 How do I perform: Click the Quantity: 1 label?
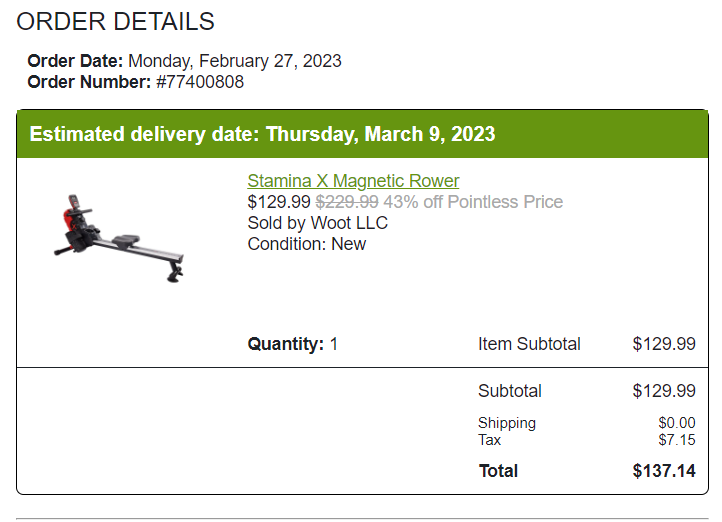click(x=293, y=344)
